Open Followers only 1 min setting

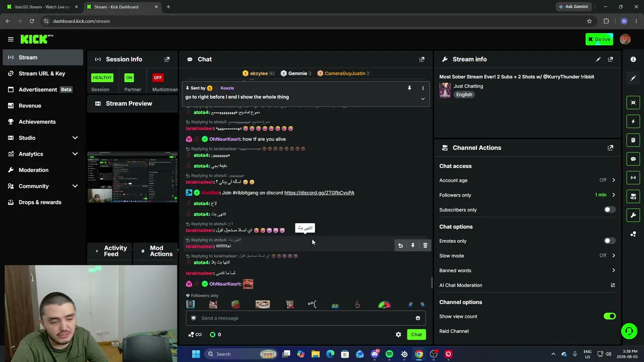point(527,195)
